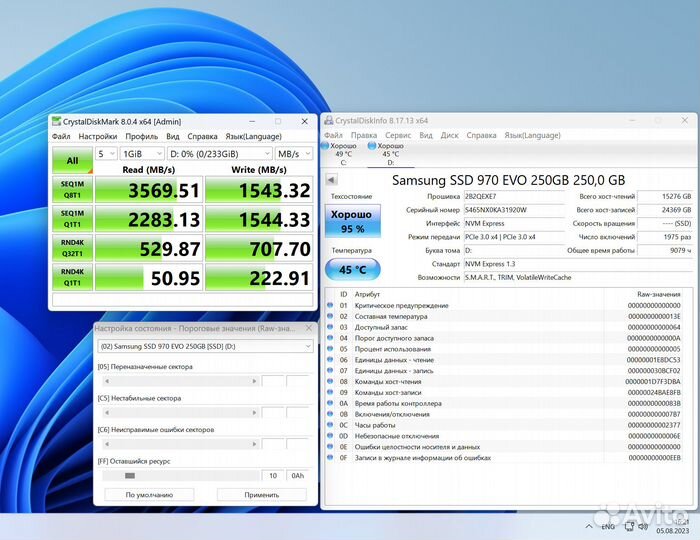Click status dot for Небезопасные отключения

point(330,436)
